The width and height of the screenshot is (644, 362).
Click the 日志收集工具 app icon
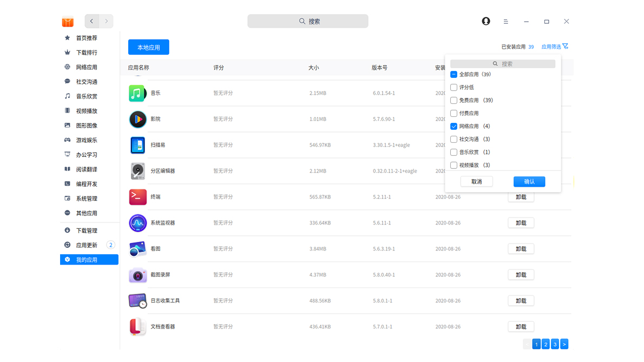point(137,301)
